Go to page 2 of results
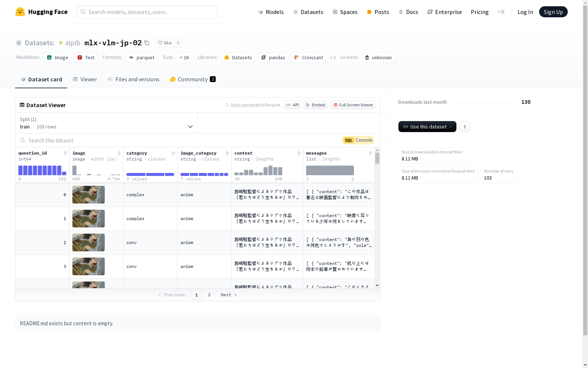Image resolution: width=588 pixels, height=368 pixels. click(209, 295)
